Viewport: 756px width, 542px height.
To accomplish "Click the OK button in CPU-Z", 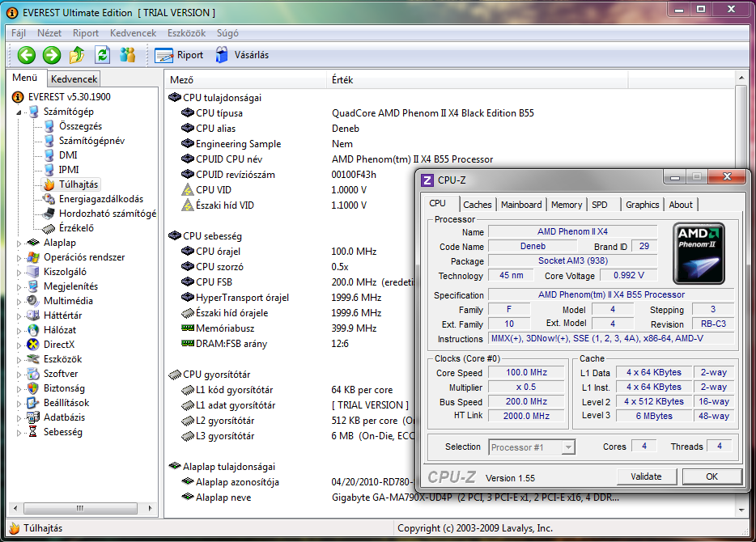I will click(x=711, y=476).
